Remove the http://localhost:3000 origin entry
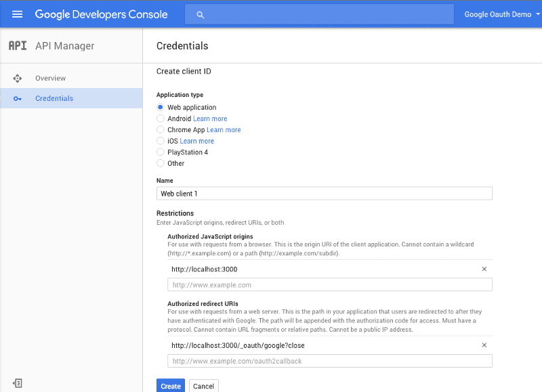 (x=484, y=269)
